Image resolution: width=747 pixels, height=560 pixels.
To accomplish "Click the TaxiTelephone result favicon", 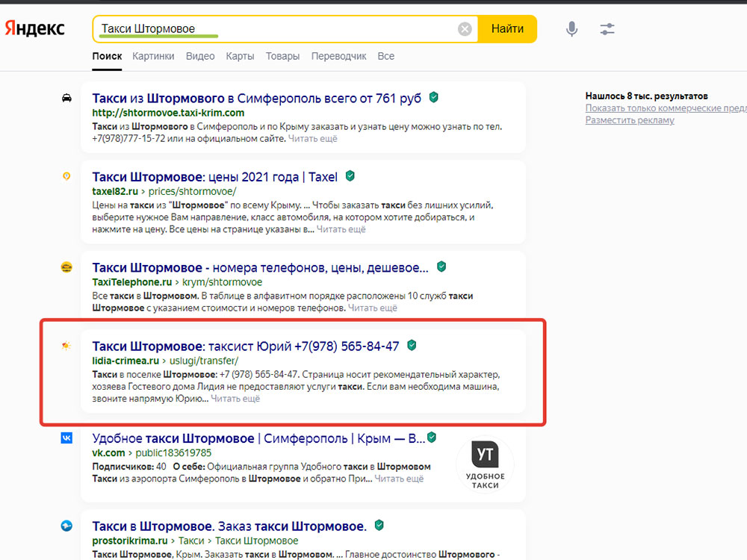I will [x=66, y=267].
